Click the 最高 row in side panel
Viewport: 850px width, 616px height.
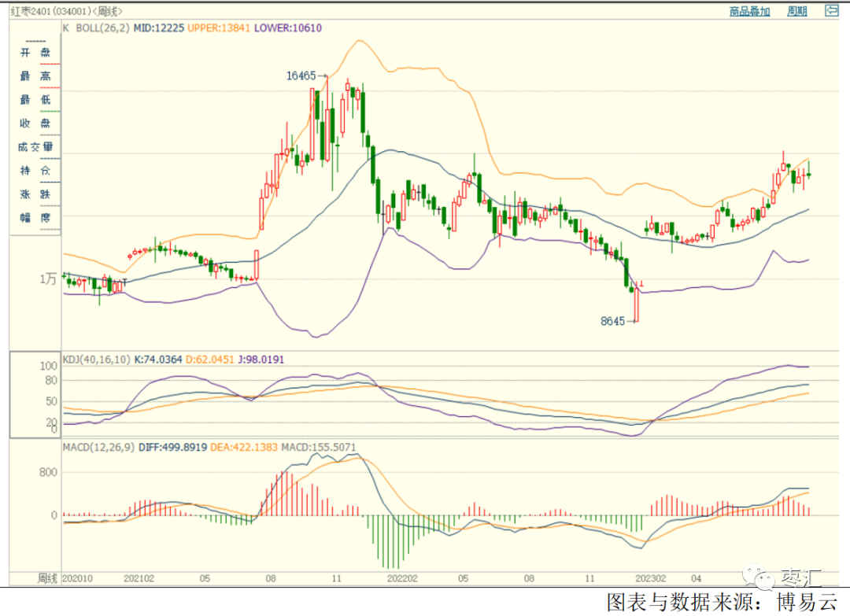[x=35, y=76]
